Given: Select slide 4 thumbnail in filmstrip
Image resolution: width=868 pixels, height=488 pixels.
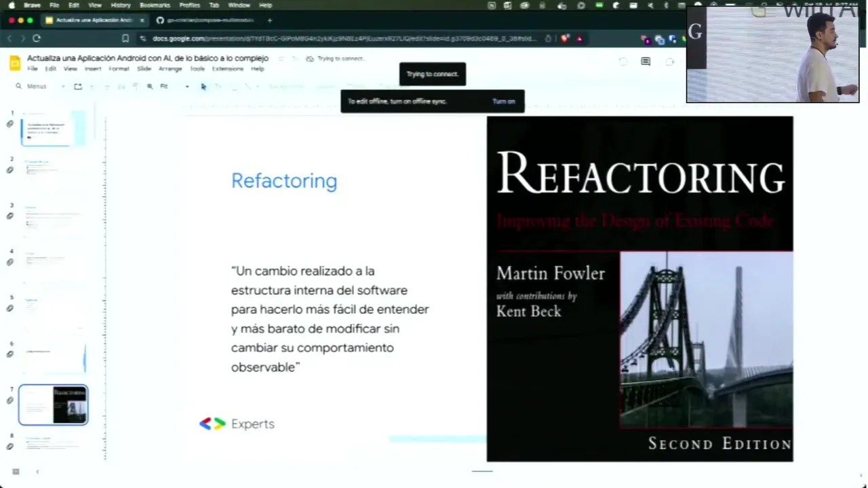Looking at the screenshot, I should (53, 266).
